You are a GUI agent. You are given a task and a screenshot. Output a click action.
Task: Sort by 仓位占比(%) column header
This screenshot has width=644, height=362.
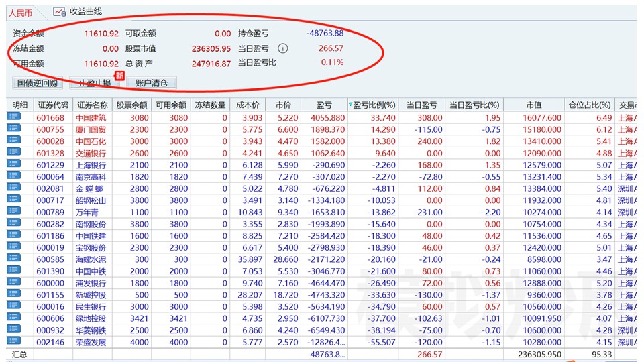(590, 105)
